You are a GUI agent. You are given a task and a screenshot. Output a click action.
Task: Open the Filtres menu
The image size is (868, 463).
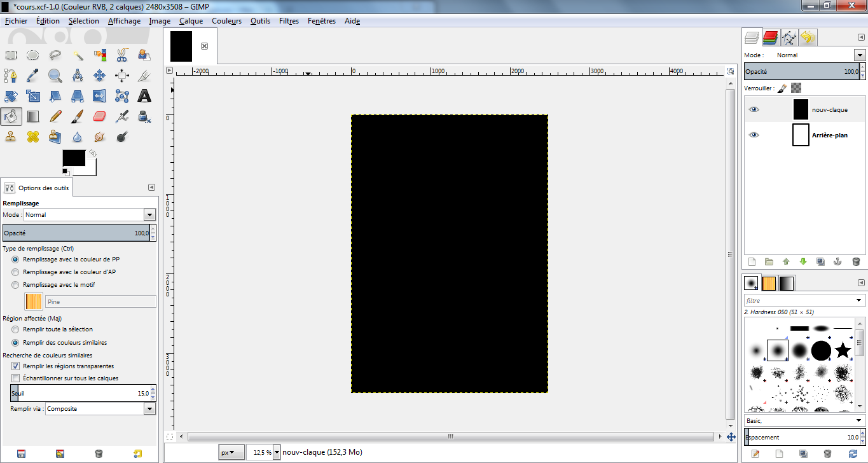click(289, 21)
